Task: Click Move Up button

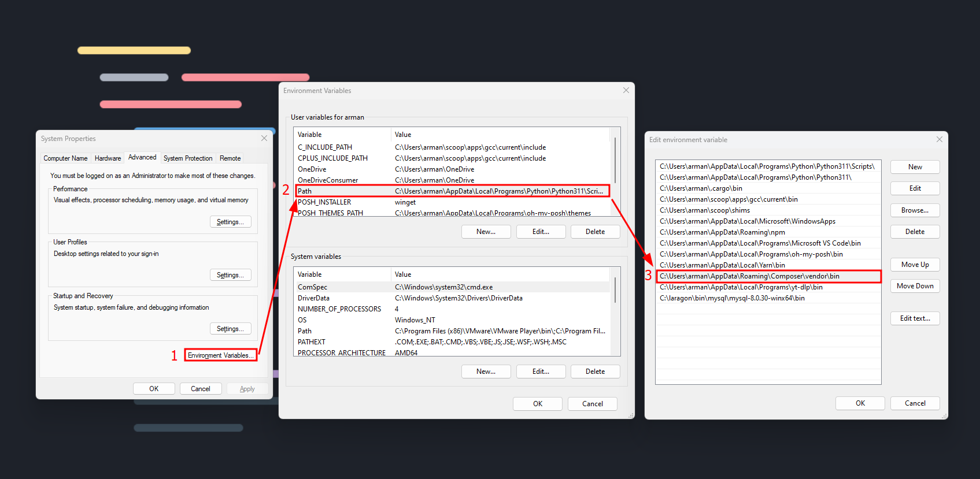Action: (915, 265)
